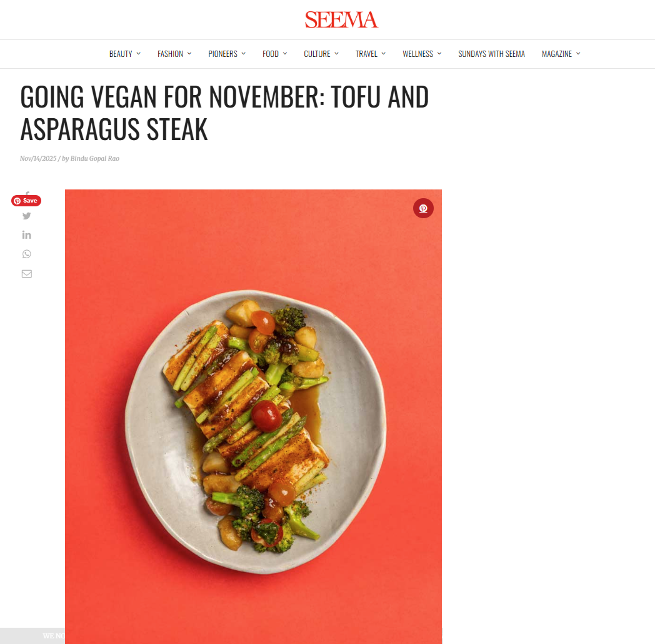
Task: Open the SEEMA logo homepage
Action: pos(341,19)
